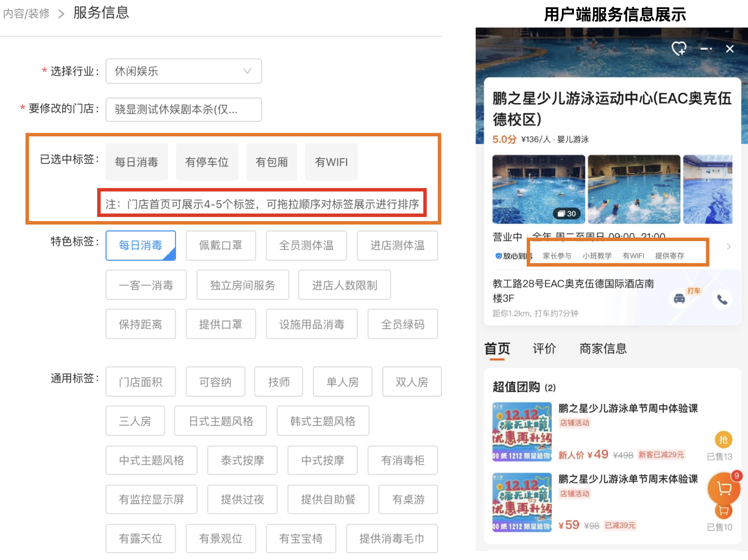748x560 pixels.
Task: Click the 30 photos count badge
Action: point(567,214)
